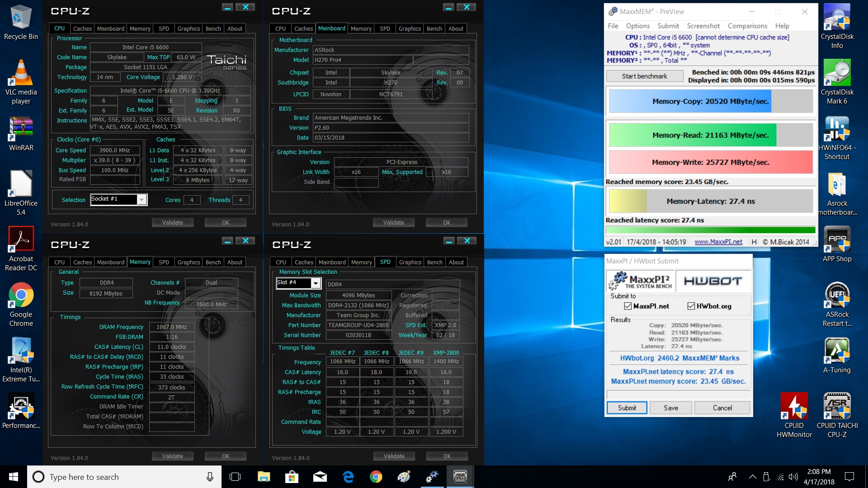Open Asrock motherboard file icon
Screen dimensions: 868x488
coord(837,193)
